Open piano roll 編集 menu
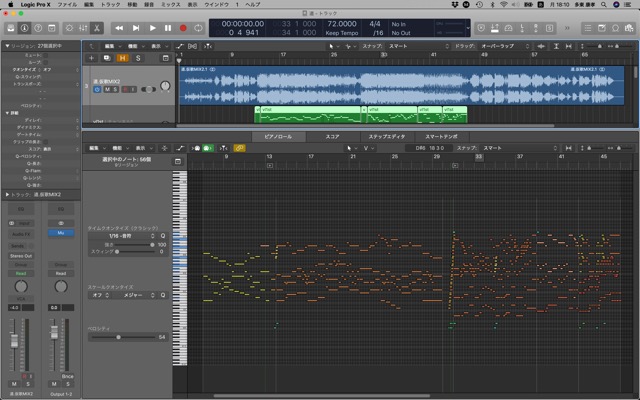The image size is (640, 400). click(96, 148)
